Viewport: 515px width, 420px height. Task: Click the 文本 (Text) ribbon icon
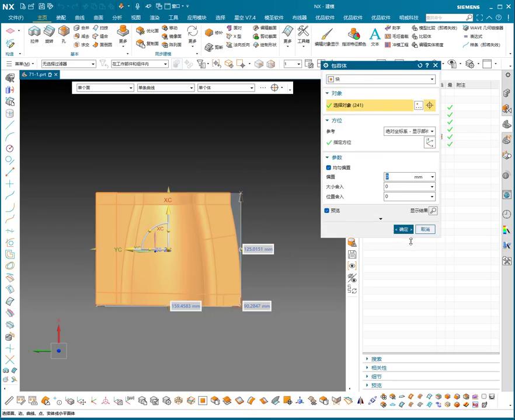coord(375,35)
